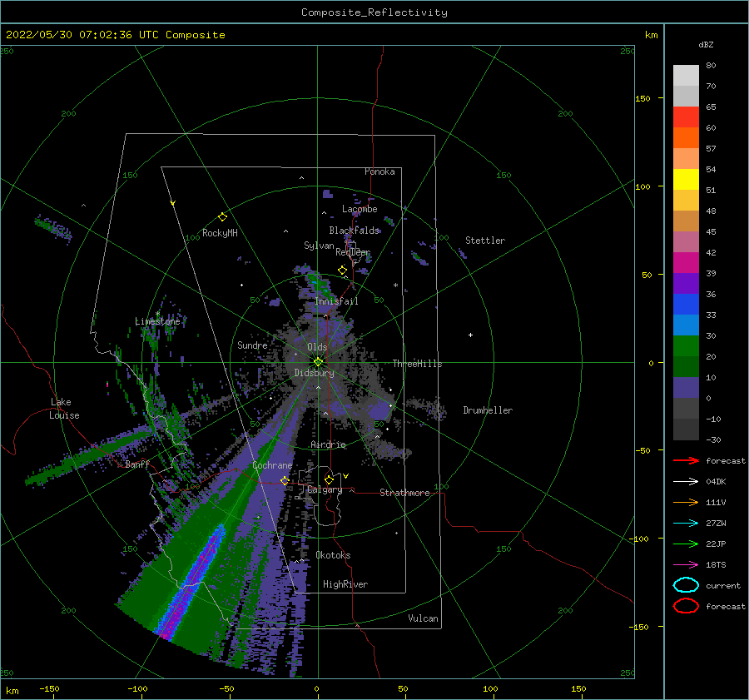Click the Strathmore town label
Image resolution: width=749 pixels, height=700 pixels.
click(404, 493)
